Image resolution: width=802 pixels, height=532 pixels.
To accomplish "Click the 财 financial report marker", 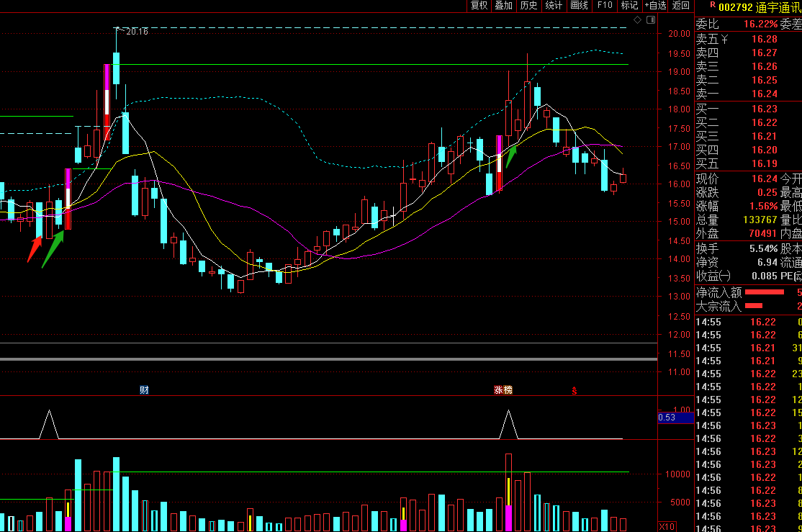I will point(144,389).
